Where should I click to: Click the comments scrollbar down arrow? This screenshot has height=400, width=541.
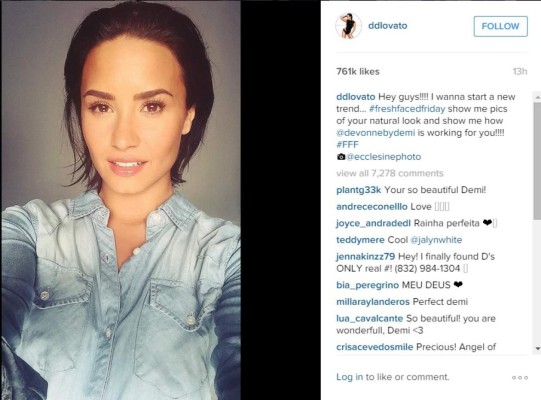point(537,349)
